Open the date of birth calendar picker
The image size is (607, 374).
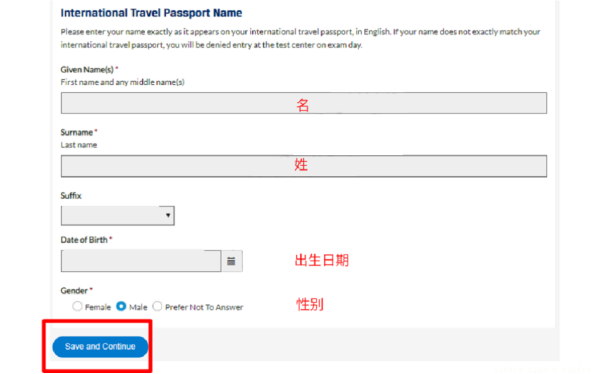231,261
